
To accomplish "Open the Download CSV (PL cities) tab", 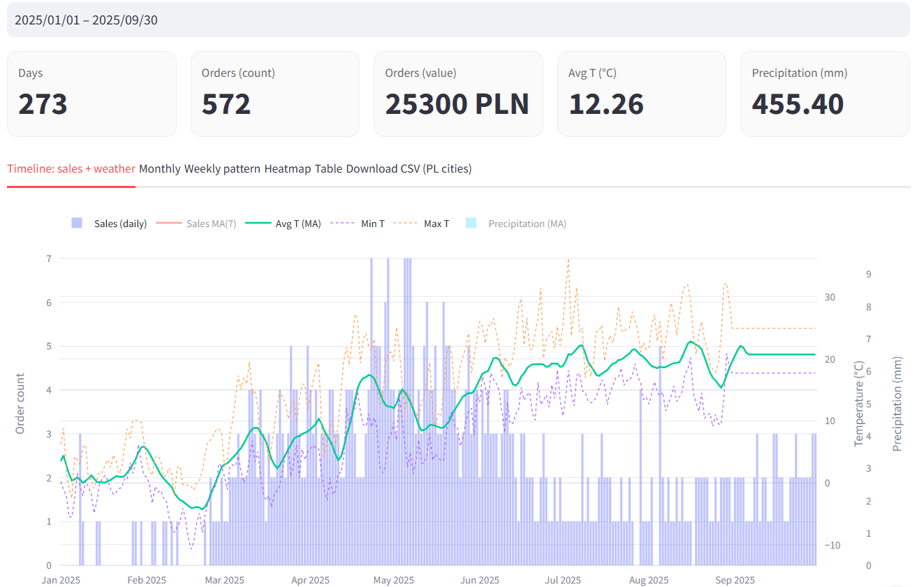I will pos(409,168).
